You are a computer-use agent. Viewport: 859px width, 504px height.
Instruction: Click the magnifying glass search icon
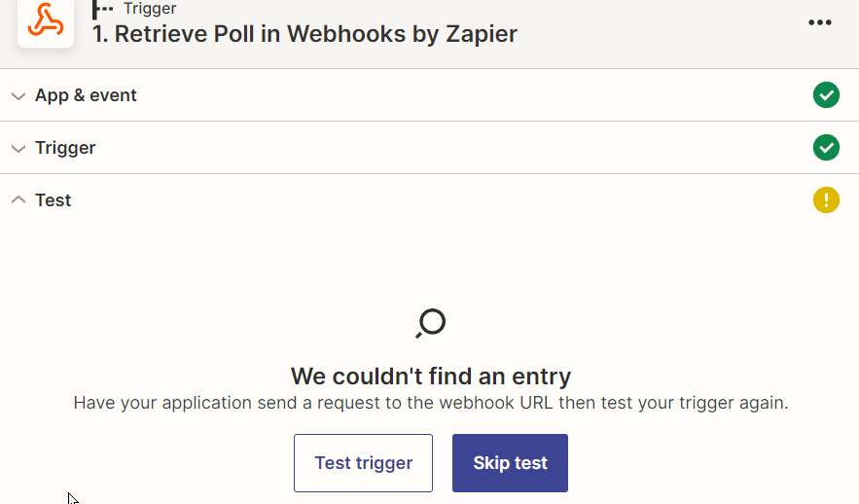pyautogui.click(x=431, y=323)
